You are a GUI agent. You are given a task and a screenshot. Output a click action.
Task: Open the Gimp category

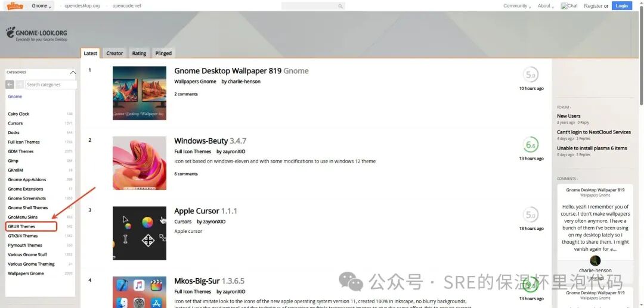[13, 161]
